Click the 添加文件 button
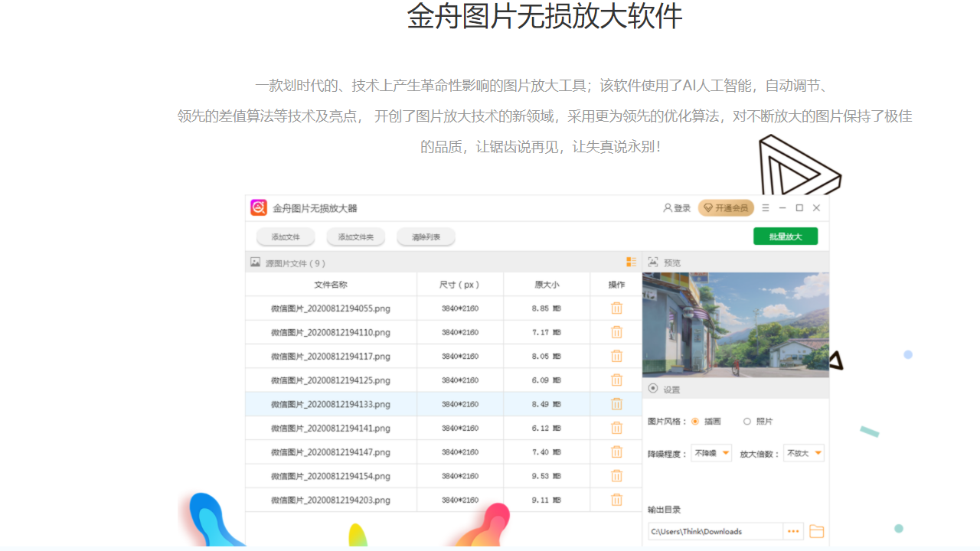This screenshot has height=551, width=980. point(285,236)
